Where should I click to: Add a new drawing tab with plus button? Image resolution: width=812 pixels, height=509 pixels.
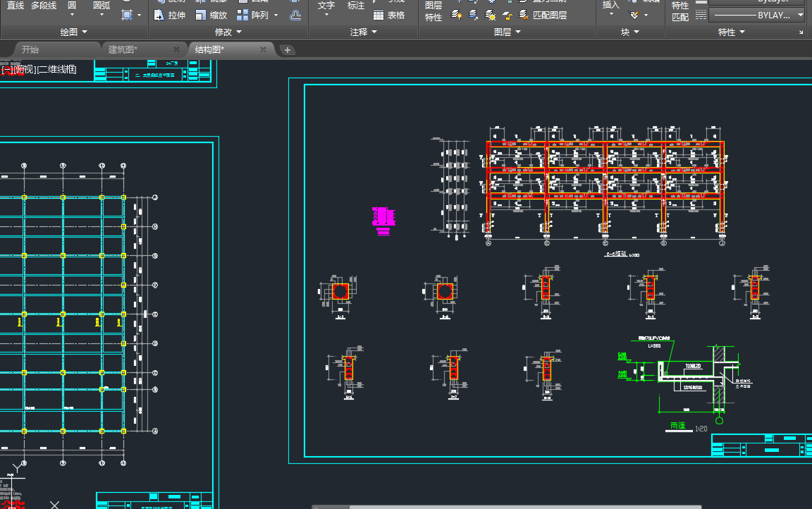tap(288, 49)
